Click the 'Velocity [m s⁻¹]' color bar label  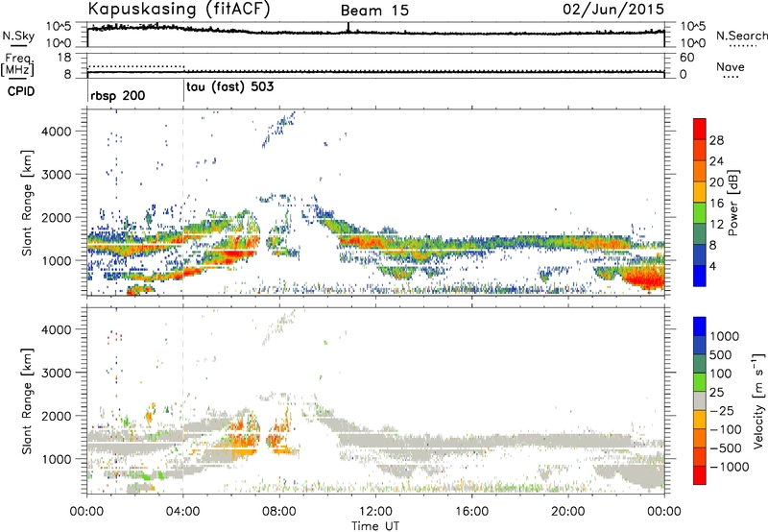pos(758,400)
